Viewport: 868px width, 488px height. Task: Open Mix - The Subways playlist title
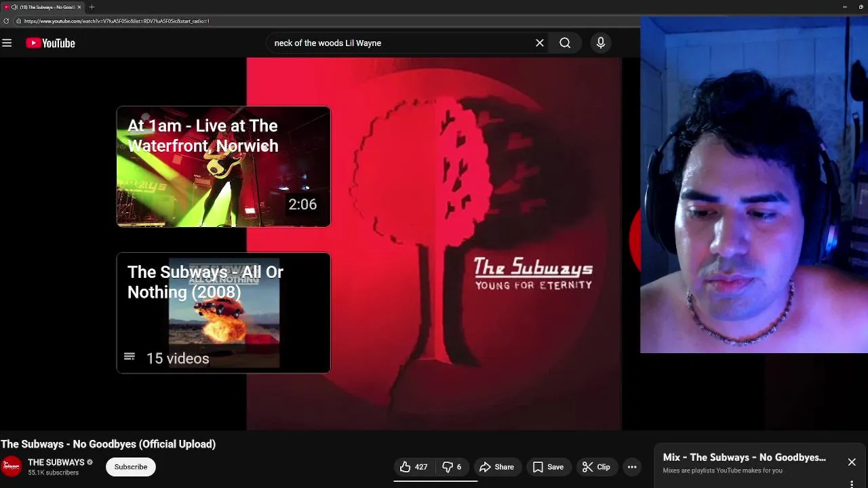tap(745, 457)
